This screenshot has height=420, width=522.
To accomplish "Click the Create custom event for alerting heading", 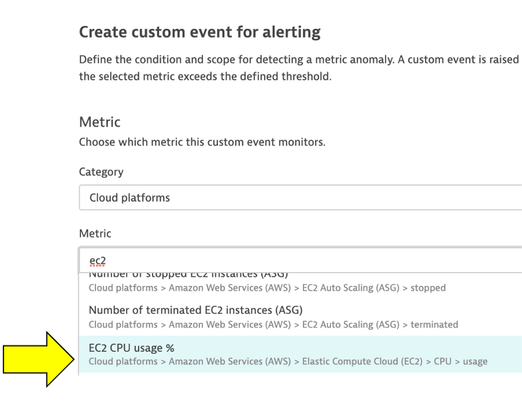I will pos(200,32).
